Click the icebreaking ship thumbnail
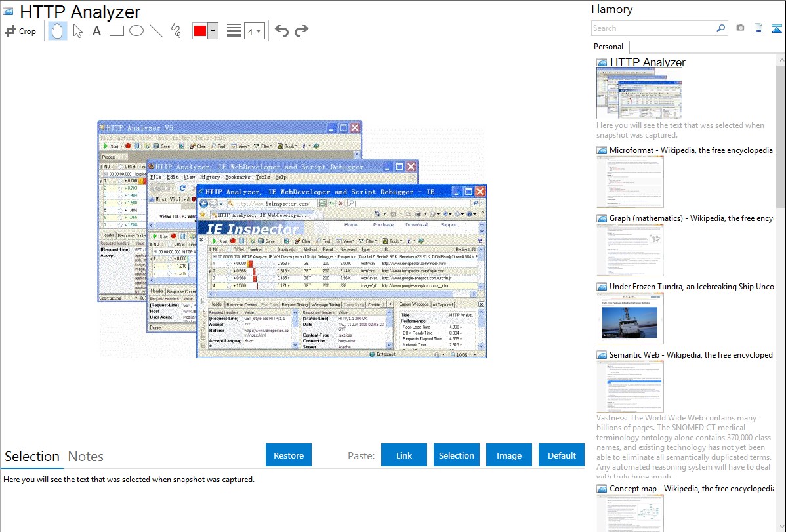This screenshot has height=532, width=786. (x=630, y=318)
